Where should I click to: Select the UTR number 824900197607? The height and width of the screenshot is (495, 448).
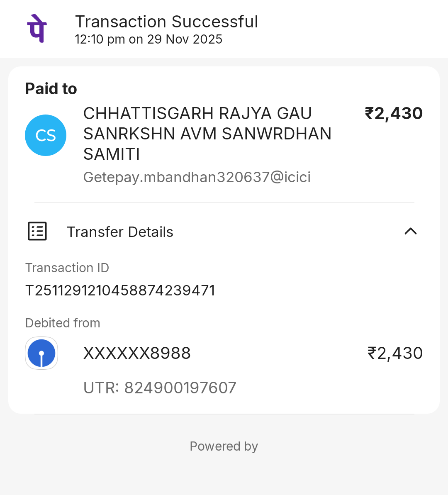[160, 388]
